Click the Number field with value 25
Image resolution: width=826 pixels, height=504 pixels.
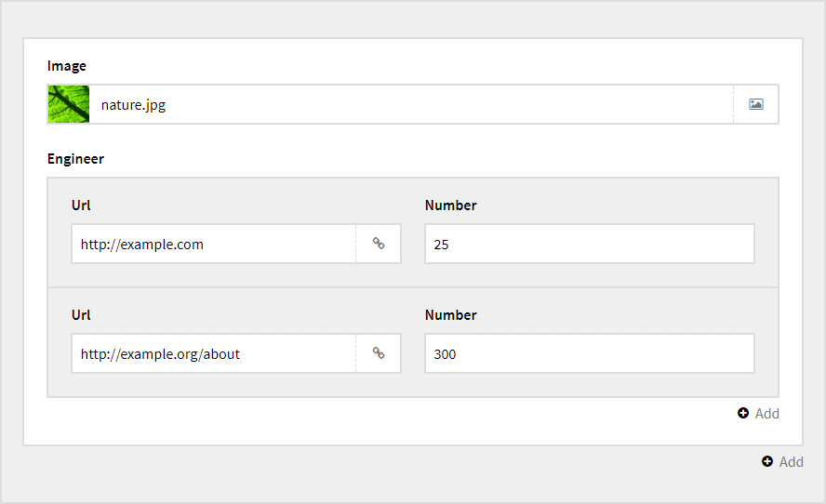[589, 244]
